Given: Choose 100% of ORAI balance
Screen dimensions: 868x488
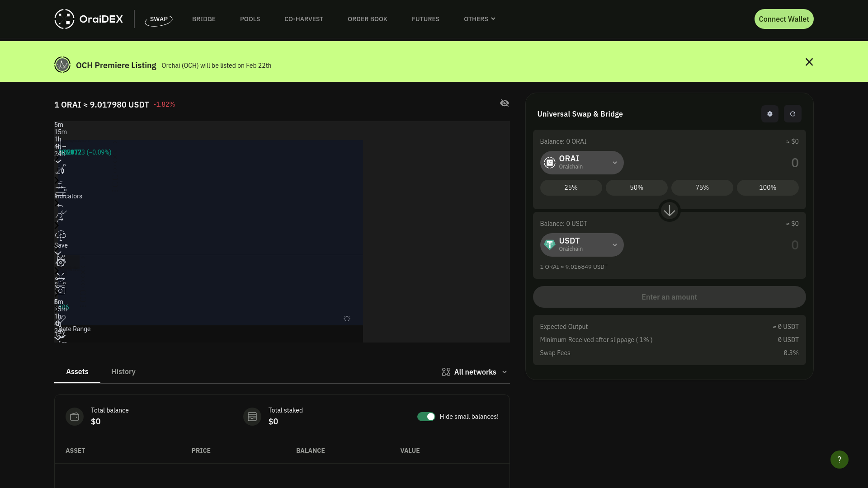Looking at the screenshot, I should tap(768, 188).
